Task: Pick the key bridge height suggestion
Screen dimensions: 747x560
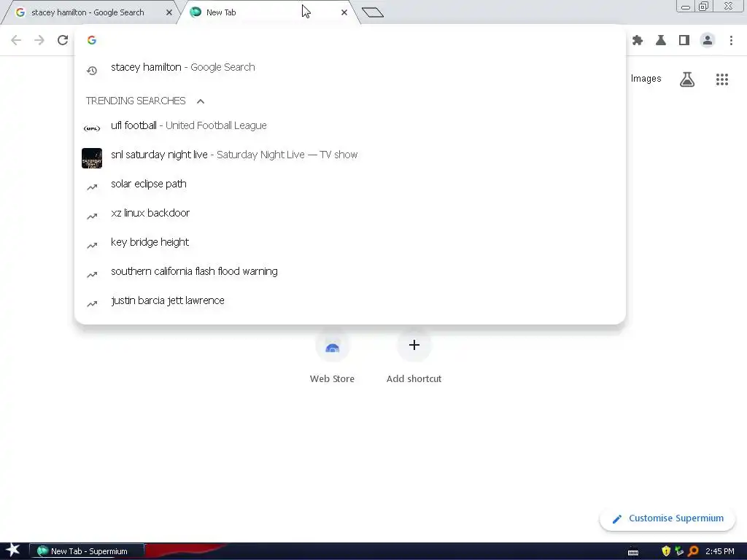Action: tap(350, 242)
